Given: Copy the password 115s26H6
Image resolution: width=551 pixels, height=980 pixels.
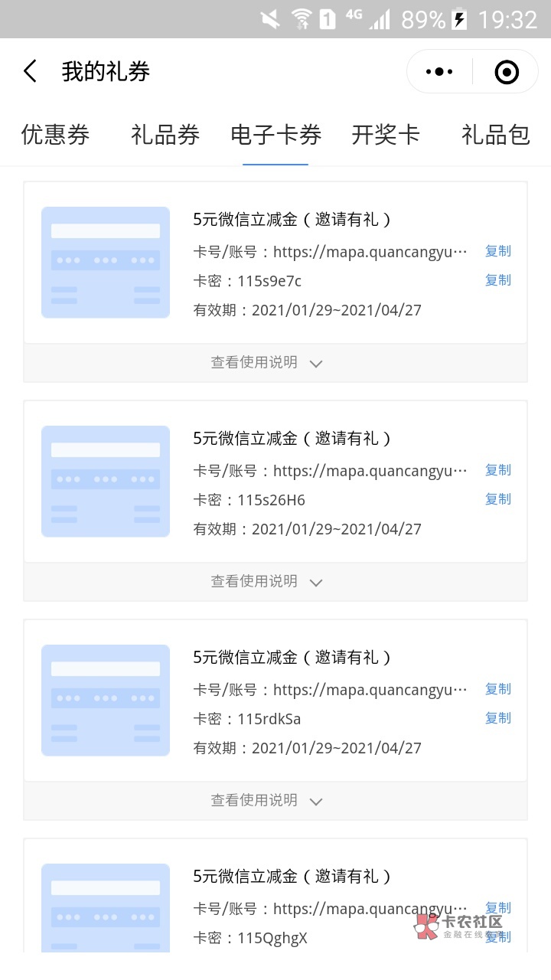Looking at the screenshot, I should (x=497, y=499).
